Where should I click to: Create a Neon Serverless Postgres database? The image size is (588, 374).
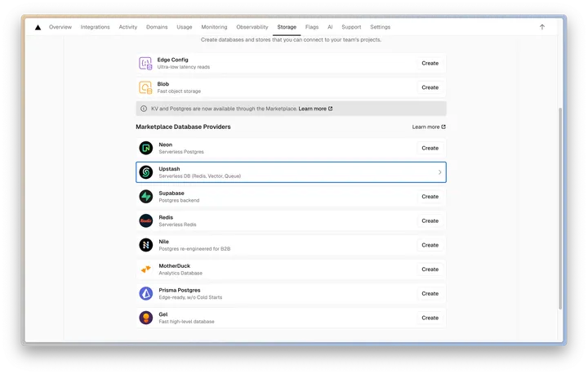(430, 148)
